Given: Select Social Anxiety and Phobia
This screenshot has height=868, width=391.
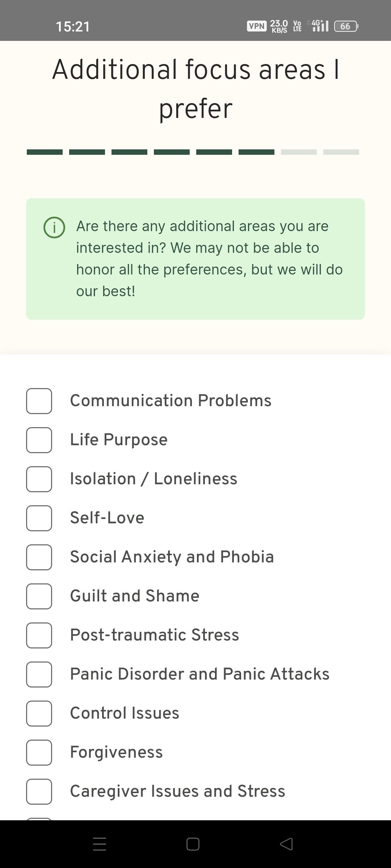Looking at the screenshot, I should click(x=39, y=557).
